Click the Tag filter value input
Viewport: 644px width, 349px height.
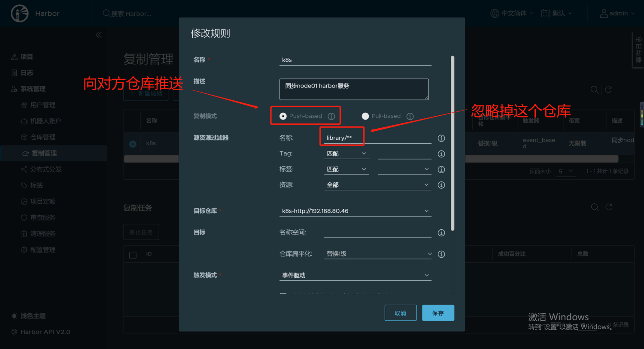click(404, 153)
